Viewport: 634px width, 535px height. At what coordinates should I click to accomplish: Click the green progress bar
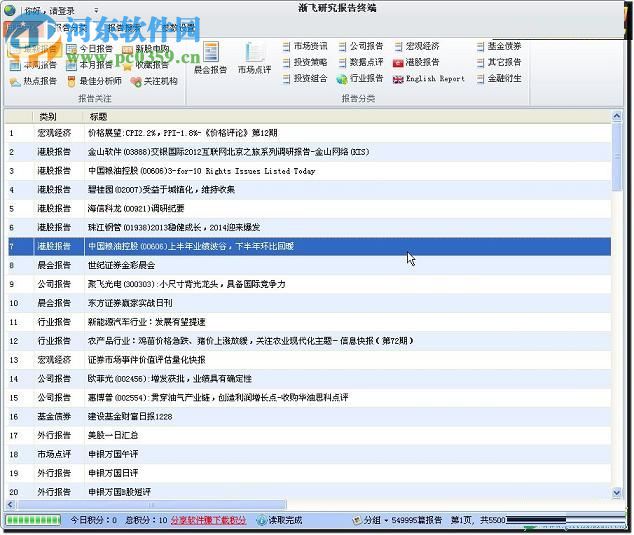[x=33, y=520]
